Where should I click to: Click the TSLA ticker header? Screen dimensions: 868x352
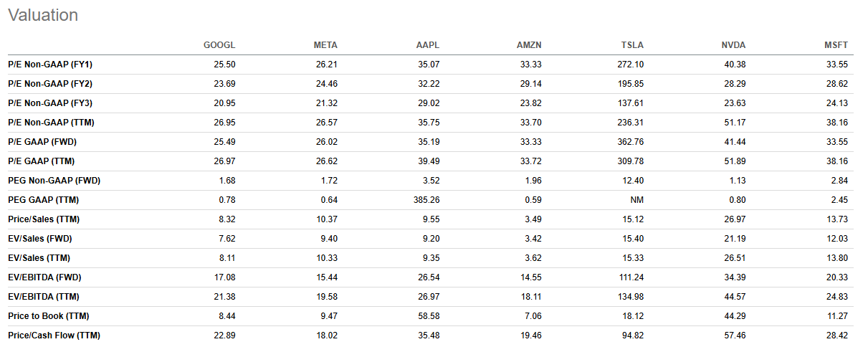click(x=632, y=45)
